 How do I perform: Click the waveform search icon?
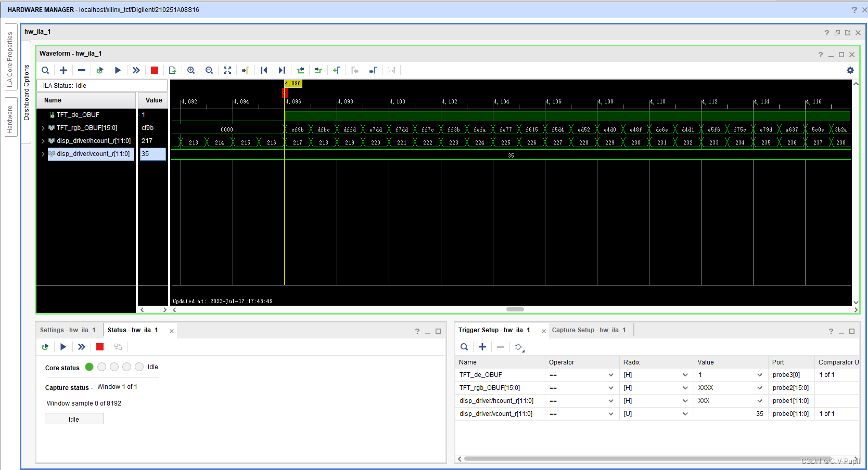coord(45,70)
